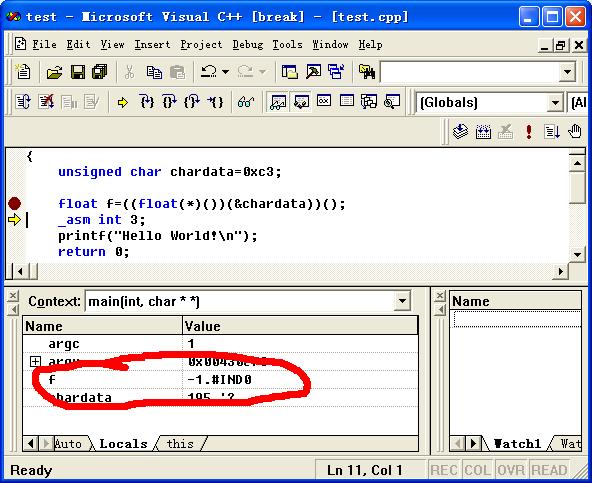Click the Value column header in Variables
This screenshot has width=592, height=483.
pyautogui.click(x=300, y=326)
